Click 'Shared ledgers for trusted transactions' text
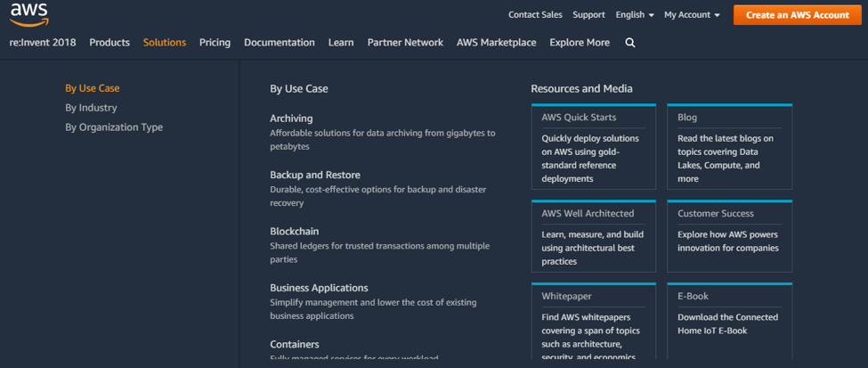 [380, 253]
